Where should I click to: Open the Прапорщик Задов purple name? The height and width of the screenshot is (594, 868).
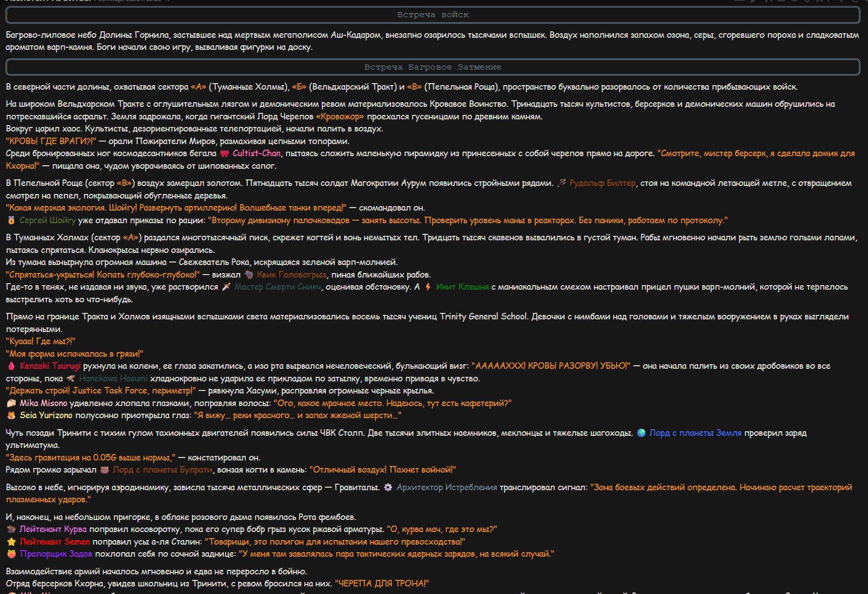tap(56, 554)
